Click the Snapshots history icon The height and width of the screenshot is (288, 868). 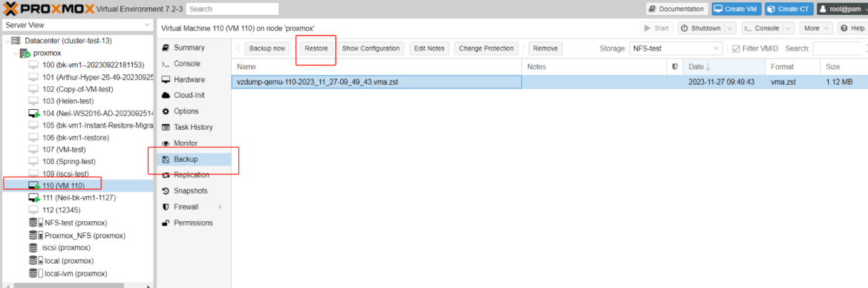point(166,191)
